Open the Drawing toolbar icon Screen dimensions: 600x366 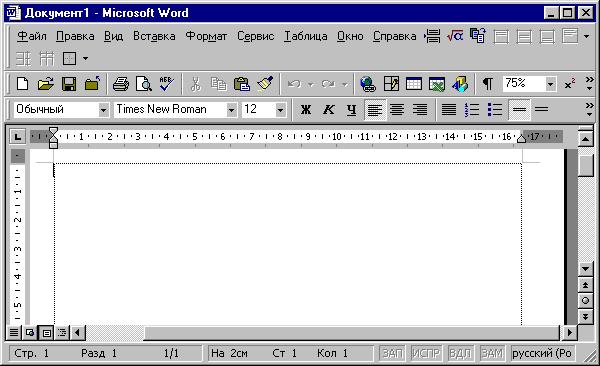460,83
